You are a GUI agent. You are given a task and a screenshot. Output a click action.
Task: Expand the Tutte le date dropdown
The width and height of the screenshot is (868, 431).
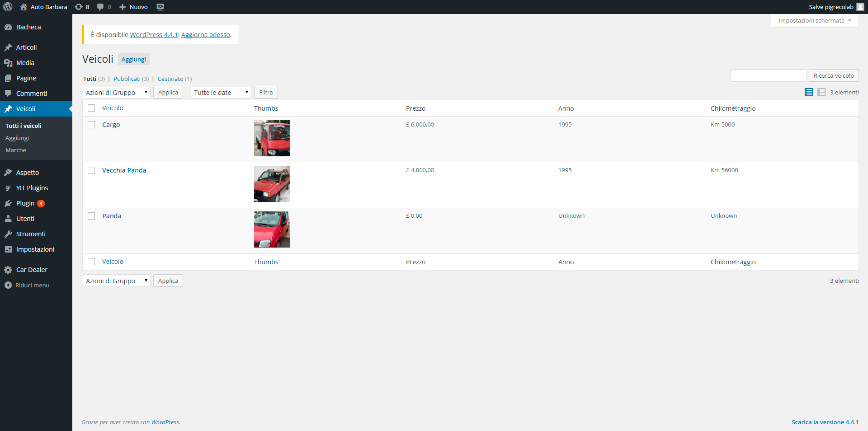point(221,92)
